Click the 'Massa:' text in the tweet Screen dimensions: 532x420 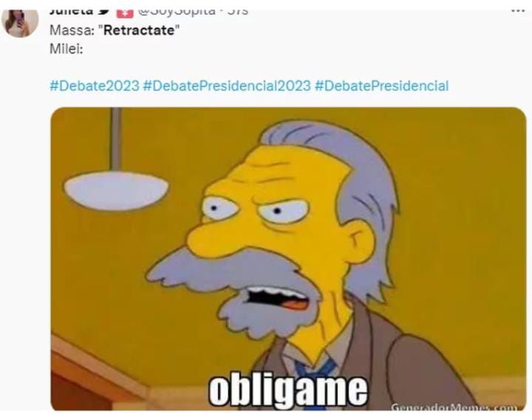click(72, 30)
